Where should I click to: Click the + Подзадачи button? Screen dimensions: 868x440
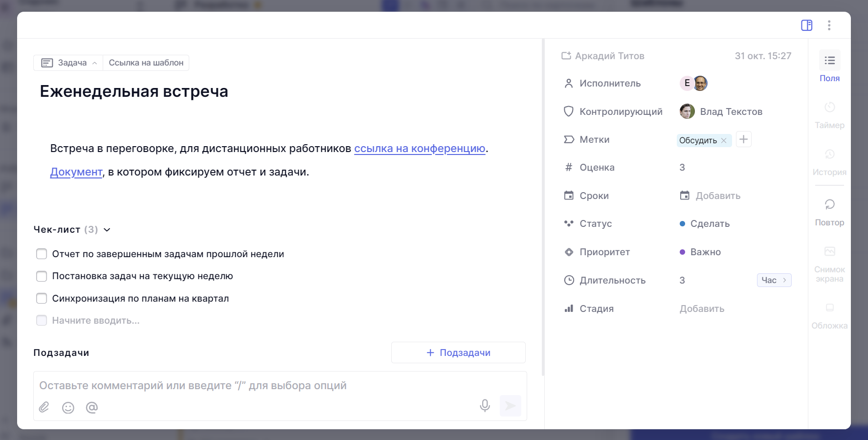point(458,352)
